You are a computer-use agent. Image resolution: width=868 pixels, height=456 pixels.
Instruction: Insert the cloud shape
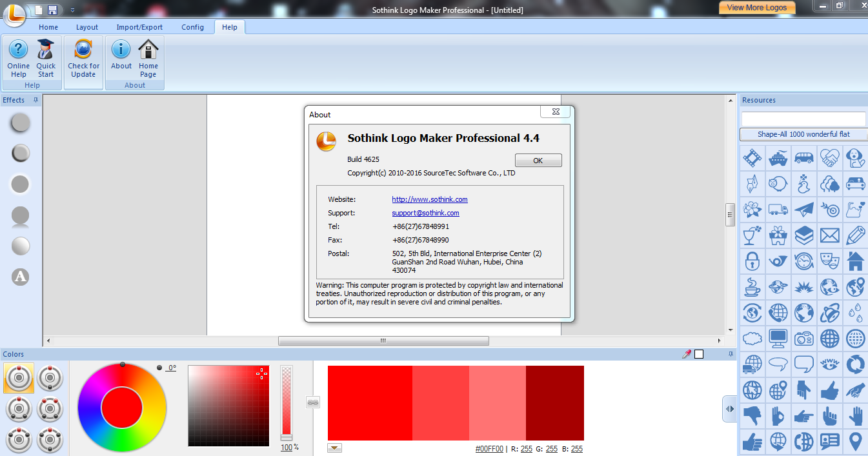point(752,339)
